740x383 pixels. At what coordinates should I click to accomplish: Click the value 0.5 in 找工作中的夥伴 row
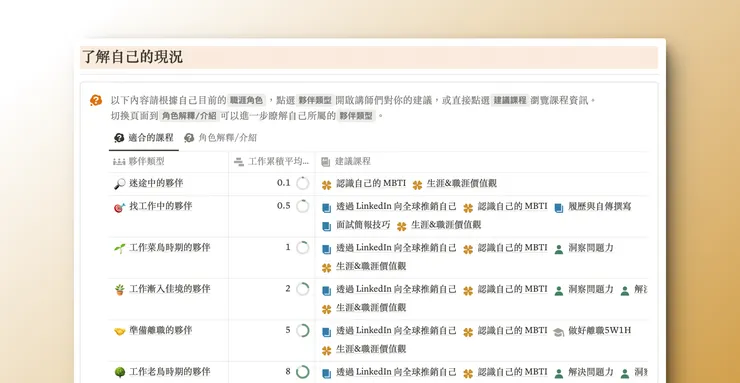[284, 206]
